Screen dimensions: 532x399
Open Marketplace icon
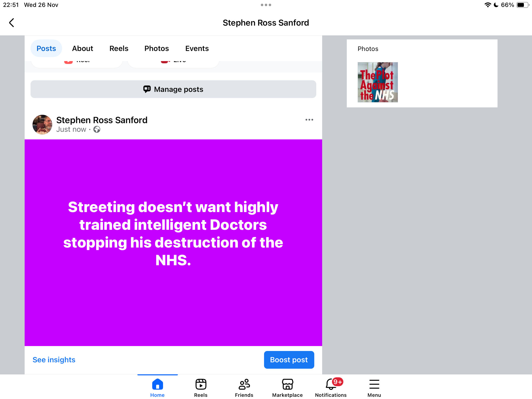pos(287,384)
